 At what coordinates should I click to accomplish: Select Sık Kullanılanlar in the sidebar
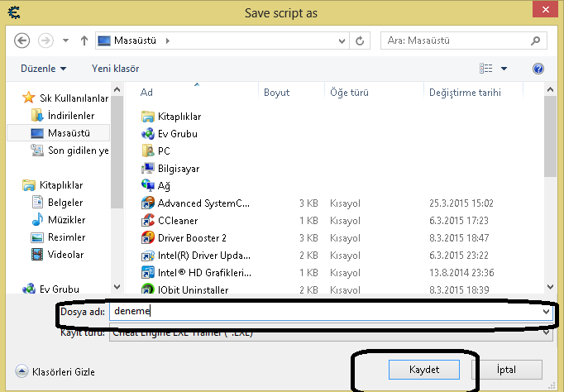[65, 98]
